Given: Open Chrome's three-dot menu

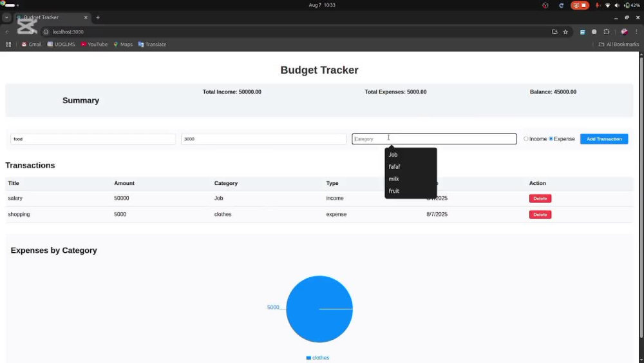Looking at the screenshot, I should [637, 32].
